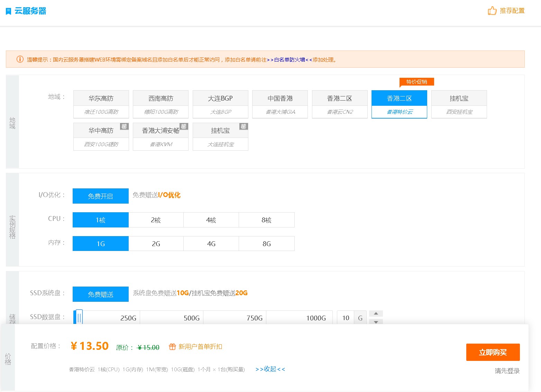The width and height of the screenshot is (541, 392).
Task: Choose 4核 CPU option
Action: point(211,220)
